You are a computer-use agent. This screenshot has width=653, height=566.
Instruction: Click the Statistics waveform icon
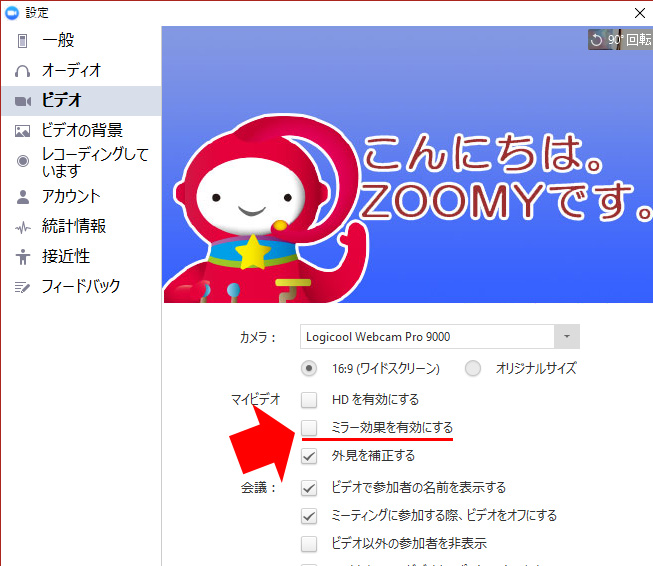coord(22,227)
